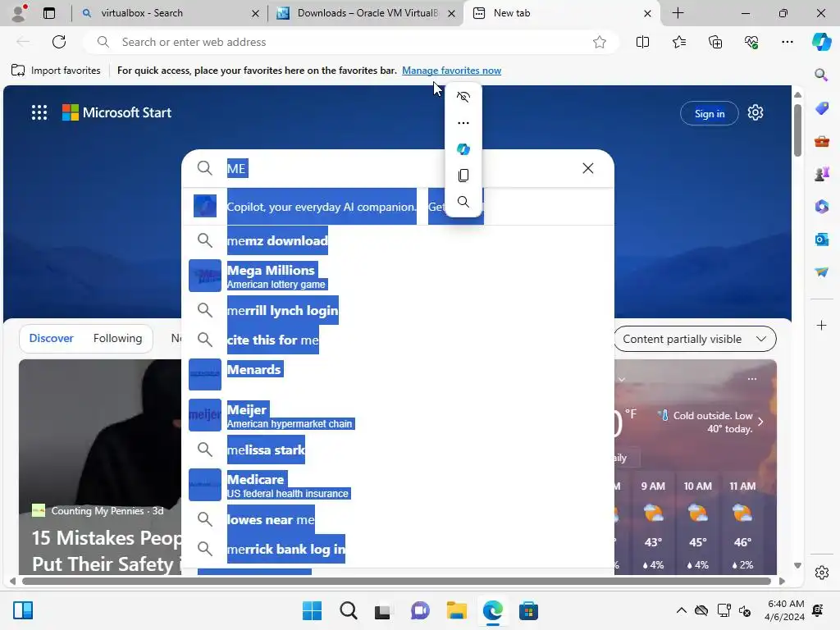
Task: Open mini menu more options ellipsis
Action: (x=463, y=123)
